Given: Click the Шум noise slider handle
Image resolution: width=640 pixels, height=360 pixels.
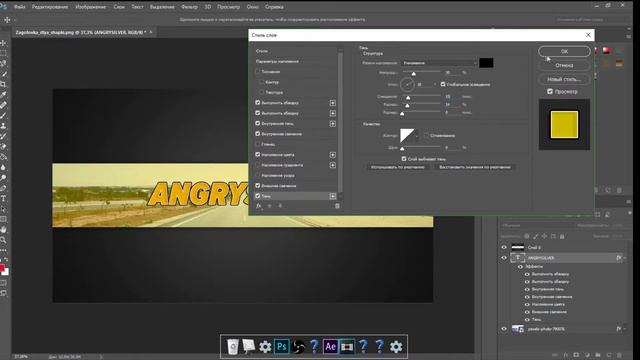Looking at the screenshot, I should (x=402, y=148).
